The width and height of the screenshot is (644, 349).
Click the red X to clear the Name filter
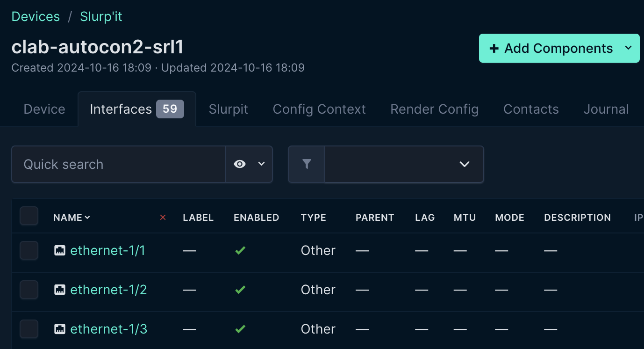163,217
